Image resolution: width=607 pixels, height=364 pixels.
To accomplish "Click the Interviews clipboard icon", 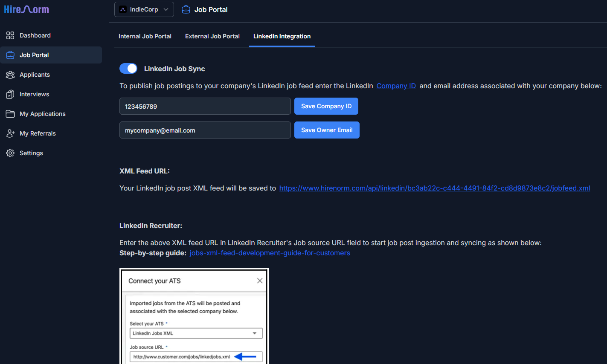I will [10, 94].
